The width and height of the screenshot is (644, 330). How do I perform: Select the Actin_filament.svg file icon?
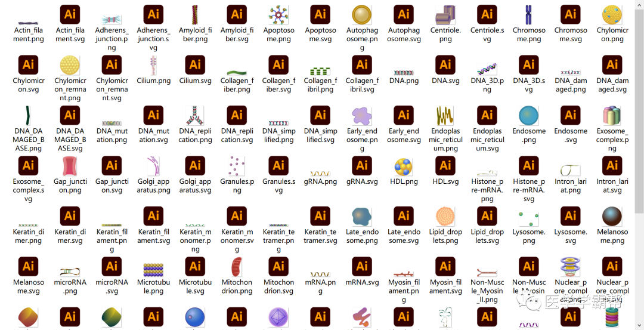(x=70, y=14)
